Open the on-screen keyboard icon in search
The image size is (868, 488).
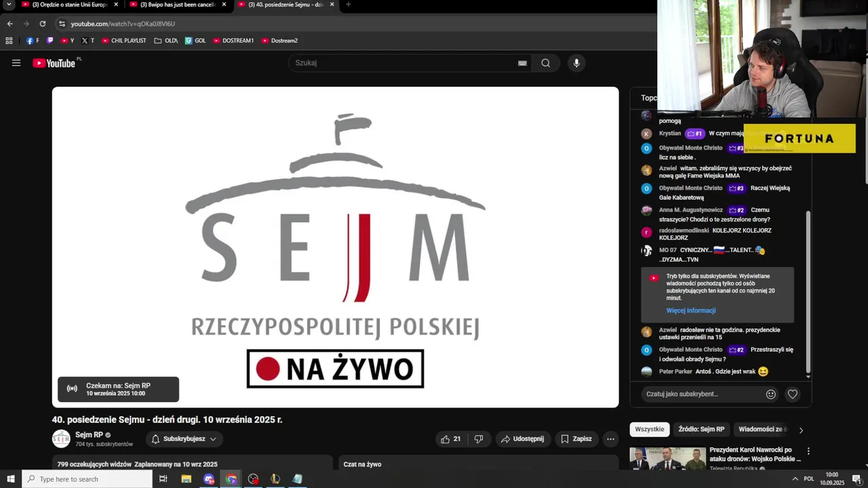point(522,63)
